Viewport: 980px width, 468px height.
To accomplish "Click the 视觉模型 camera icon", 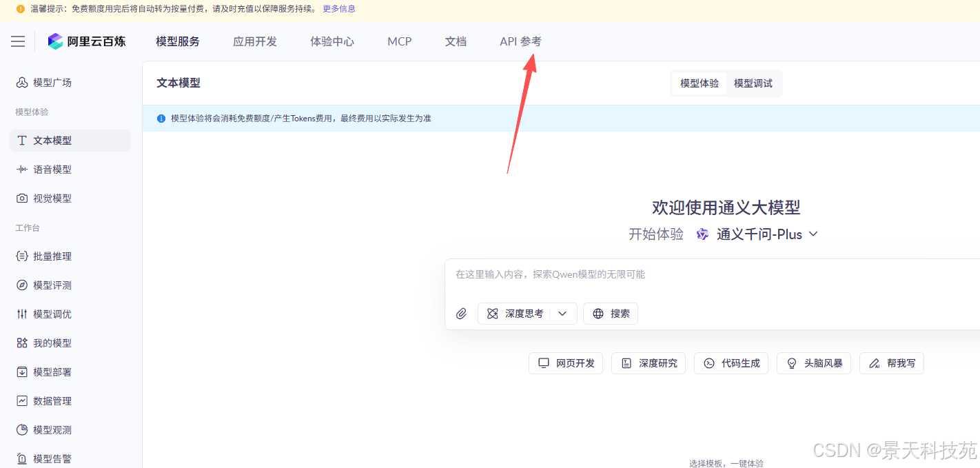I will pyautogui.click(x=22, y=199).
